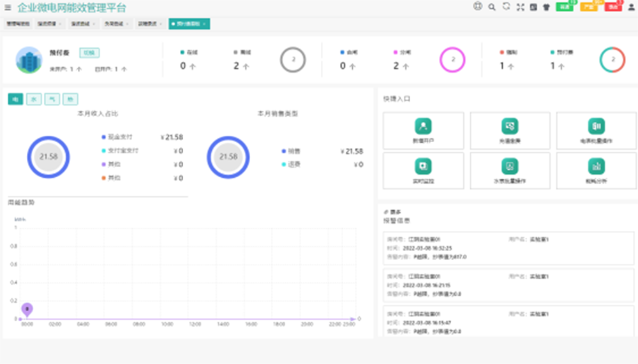
Task: Open the 电表批量操作 quick entry
Action: (x=597, y=130)
